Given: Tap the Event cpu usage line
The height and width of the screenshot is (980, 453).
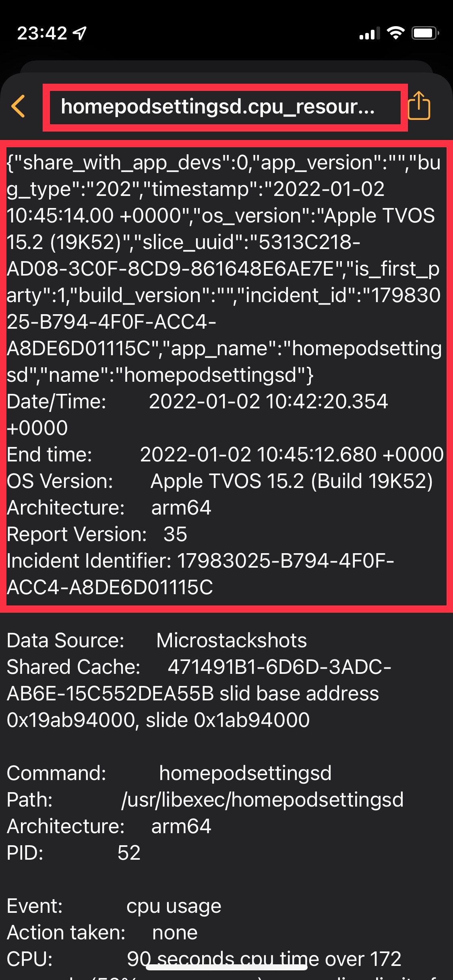Looking at the screenshot, I should coord(114,906).
